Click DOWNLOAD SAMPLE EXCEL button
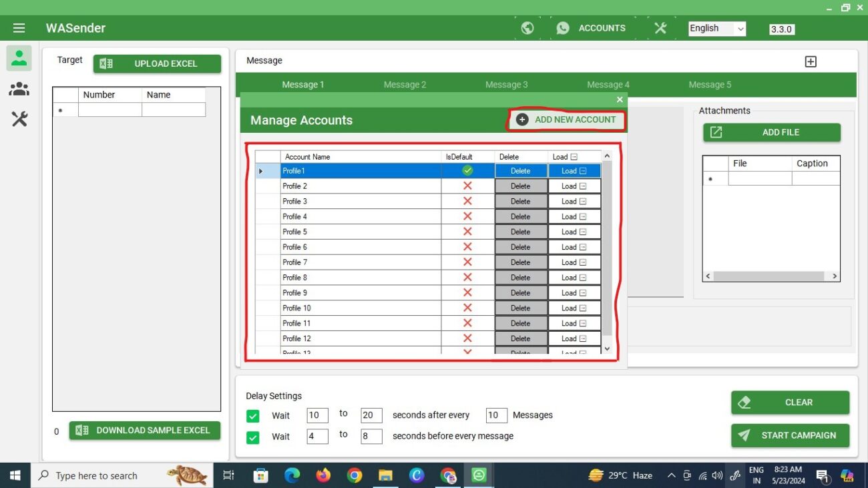Viewport: 868px width, 488px height. [x=145, y=431]
